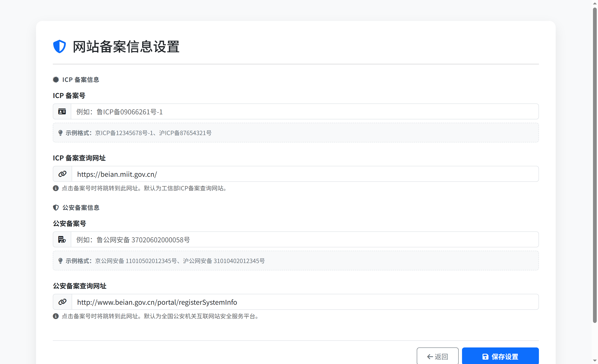Click the back arrow icon in 返回 button
This screenshot has height=364, width=598.
[430, 356]
